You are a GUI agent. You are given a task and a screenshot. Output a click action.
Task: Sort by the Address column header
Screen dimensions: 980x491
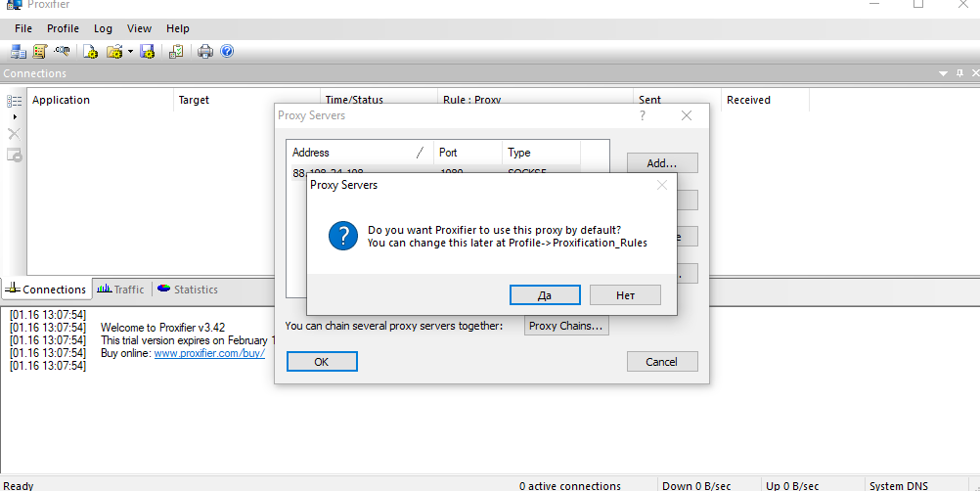click(x=362, y=153)
